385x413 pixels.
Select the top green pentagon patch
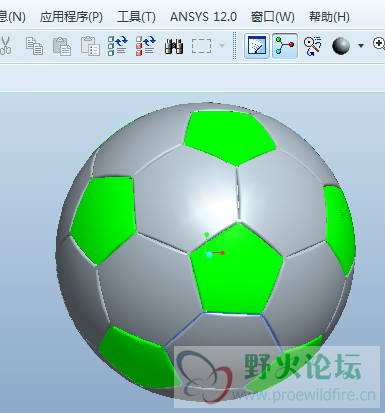coord(230,137)
